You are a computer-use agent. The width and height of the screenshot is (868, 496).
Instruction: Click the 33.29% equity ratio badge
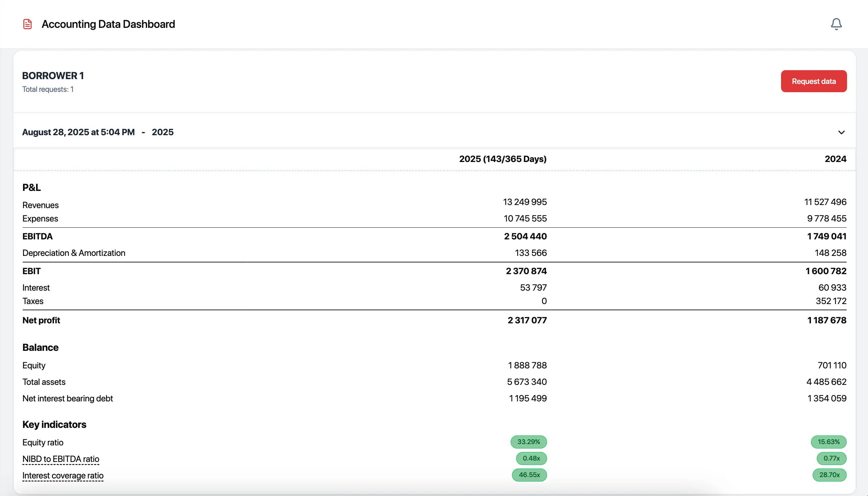click(x=529, y=442)
